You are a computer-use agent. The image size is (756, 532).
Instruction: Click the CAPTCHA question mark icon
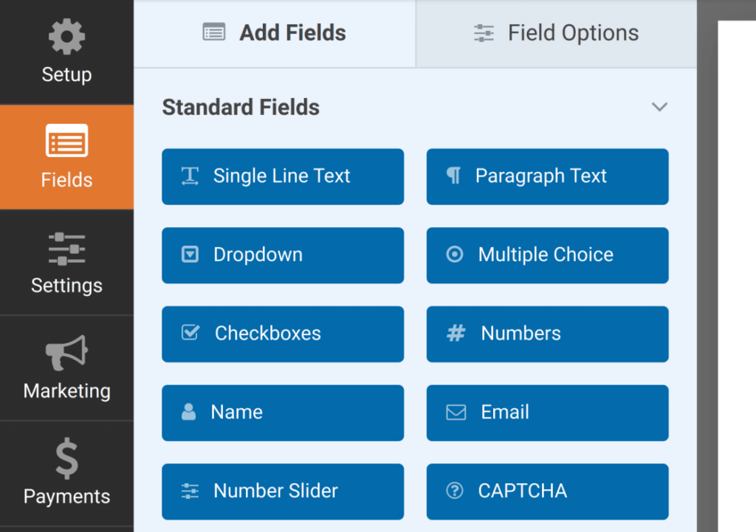point(456,491)
